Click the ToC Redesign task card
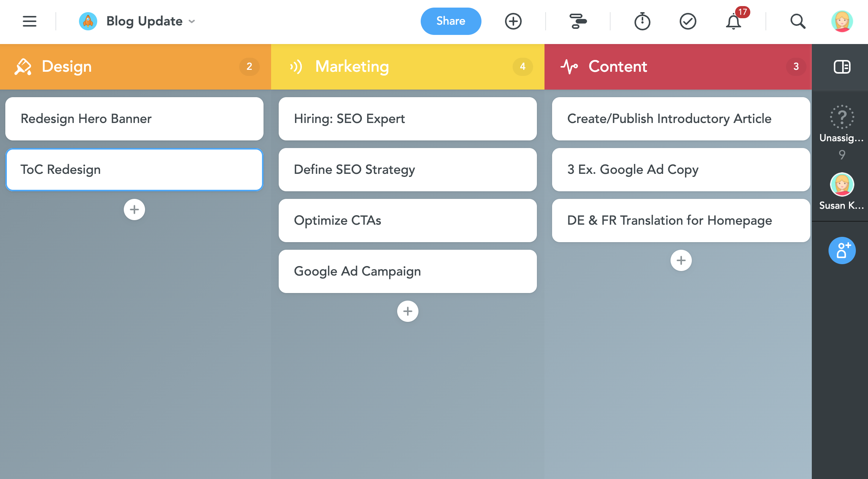 pyautogui.click(x=134, y=169)
